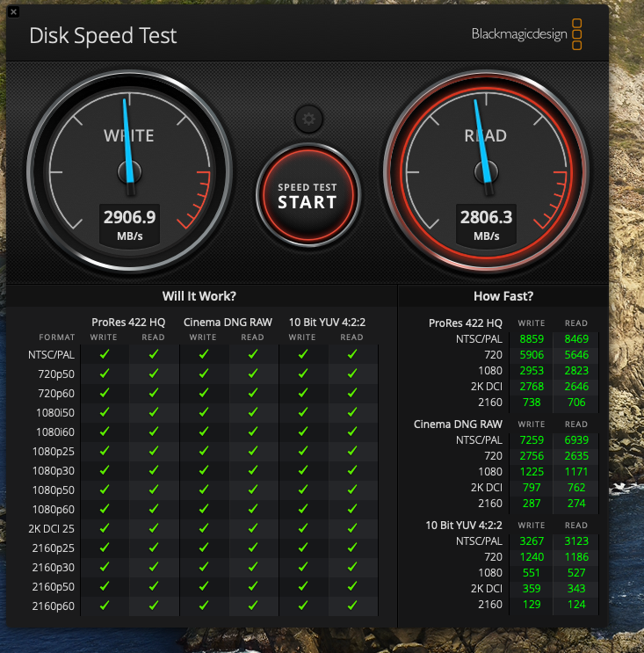Screen dimensions: 644x653
Task: Click 10 Bit YUV read checkmark for 2160p60
Action: pos(352,606)
